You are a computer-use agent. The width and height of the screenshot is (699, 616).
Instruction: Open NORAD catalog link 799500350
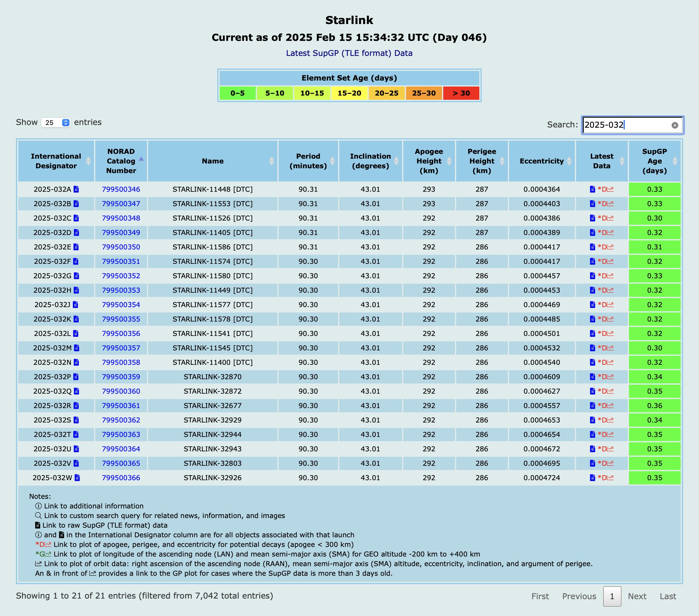[x=121, y=247]
